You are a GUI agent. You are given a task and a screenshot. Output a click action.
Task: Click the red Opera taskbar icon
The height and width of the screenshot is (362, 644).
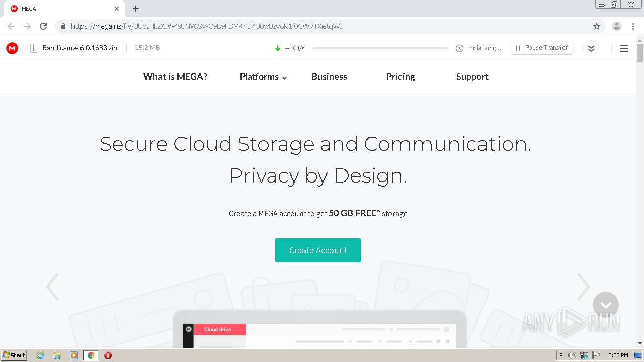108,355
